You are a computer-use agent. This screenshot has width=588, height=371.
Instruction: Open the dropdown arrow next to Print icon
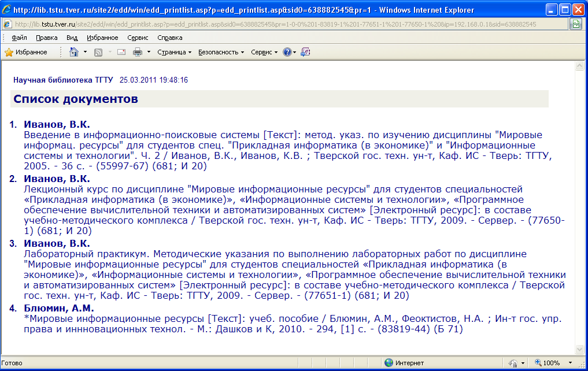click(x=149, y=52)
